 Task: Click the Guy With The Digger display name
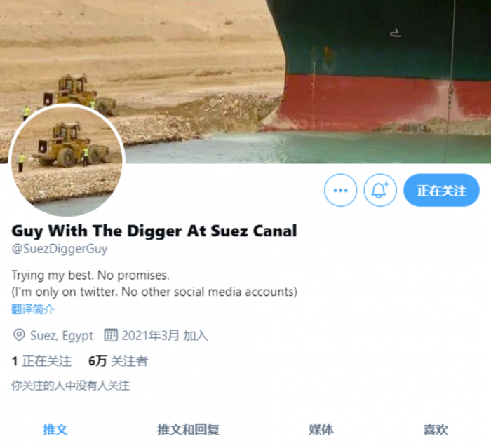pyautogui.click(x=154, y=231)
